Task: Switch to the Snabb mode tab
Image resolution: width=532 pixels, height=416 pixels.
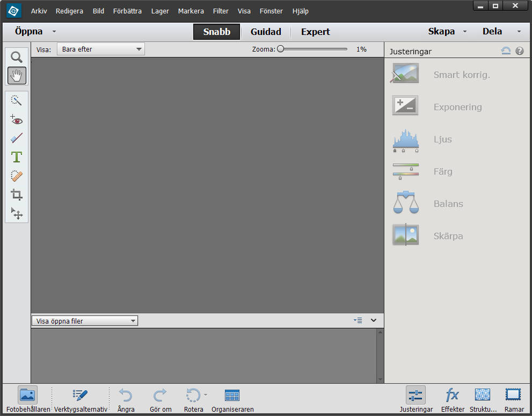Action: [x=216, y=32]
